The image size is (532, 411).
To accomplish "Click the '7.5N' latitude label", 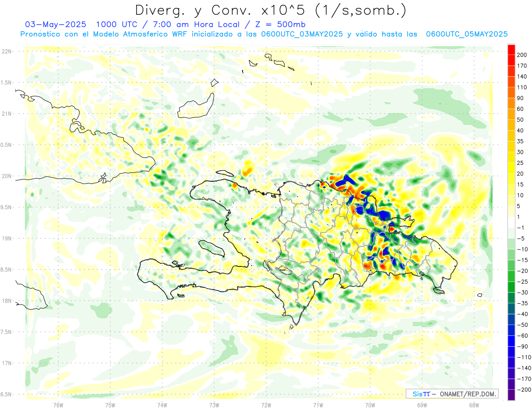I will 6,332.
